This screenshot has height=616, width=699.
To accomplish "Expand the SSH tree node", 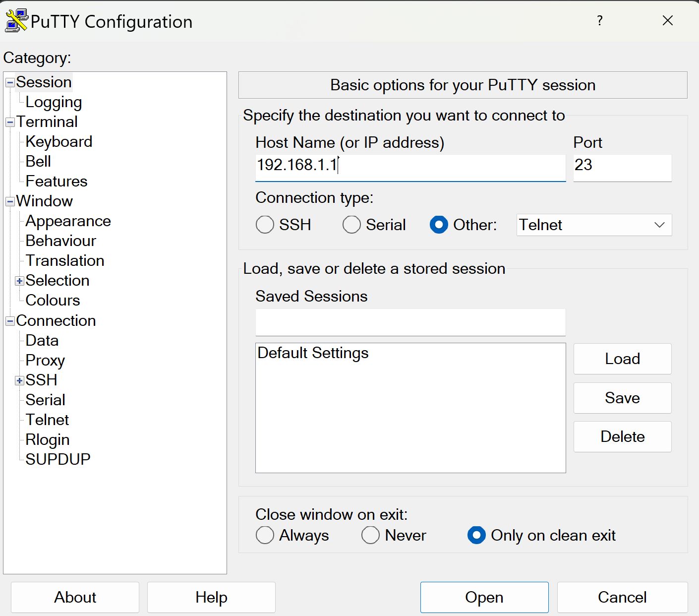I will pyautogui.click(x=19, y=381).
